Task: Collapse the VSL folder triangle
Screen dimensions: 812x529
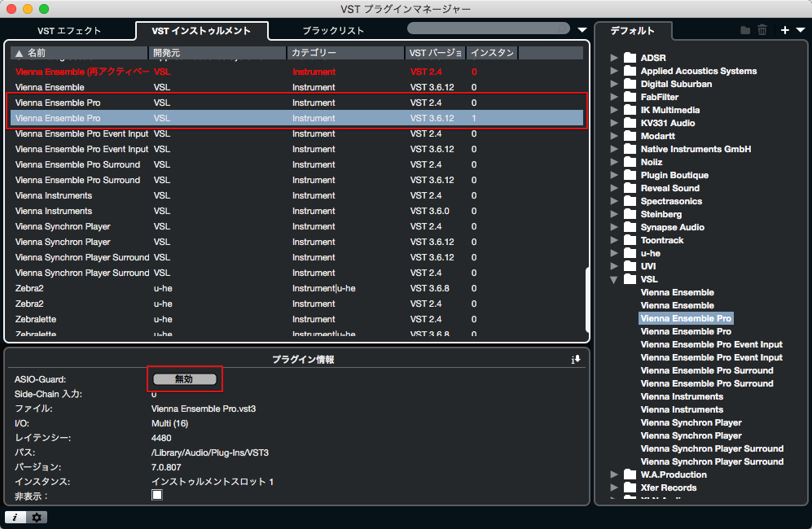Action: pos(614,279)
